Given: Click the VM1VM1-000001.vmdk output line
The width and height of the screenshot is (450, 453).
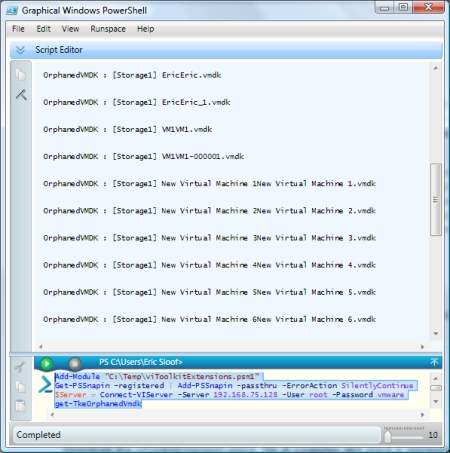Looking at the screenshot, I should (x=144, y=156).
